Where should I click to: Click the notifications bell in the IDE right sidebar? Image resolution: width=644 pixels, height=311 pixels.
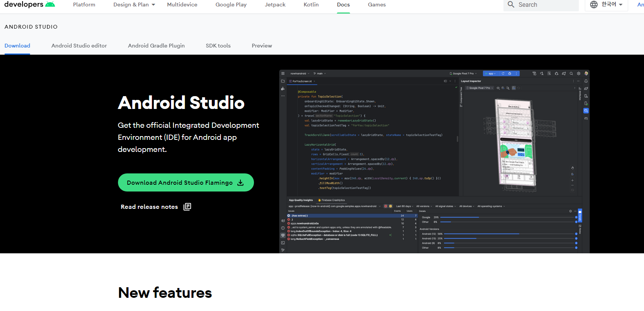coord(586,81)
